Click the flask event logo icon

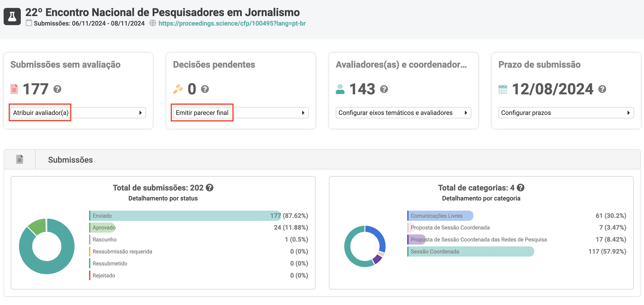click(x=12, y=17)
